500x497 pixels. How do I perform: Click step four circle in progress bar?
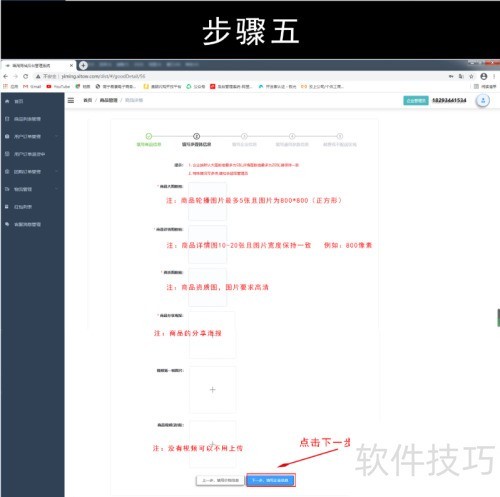[292, 136]
